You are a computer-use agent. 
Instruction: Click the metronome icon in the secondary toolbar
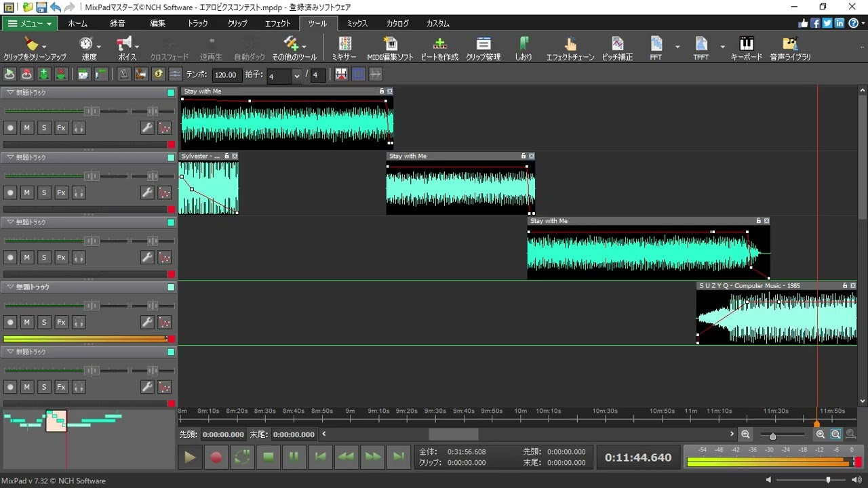[124, 74]
